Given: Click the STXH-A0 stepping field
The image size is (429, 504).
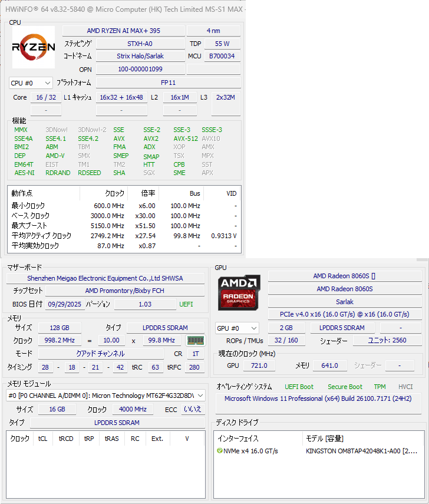Looking at the screenshot, I should [140, 44].
